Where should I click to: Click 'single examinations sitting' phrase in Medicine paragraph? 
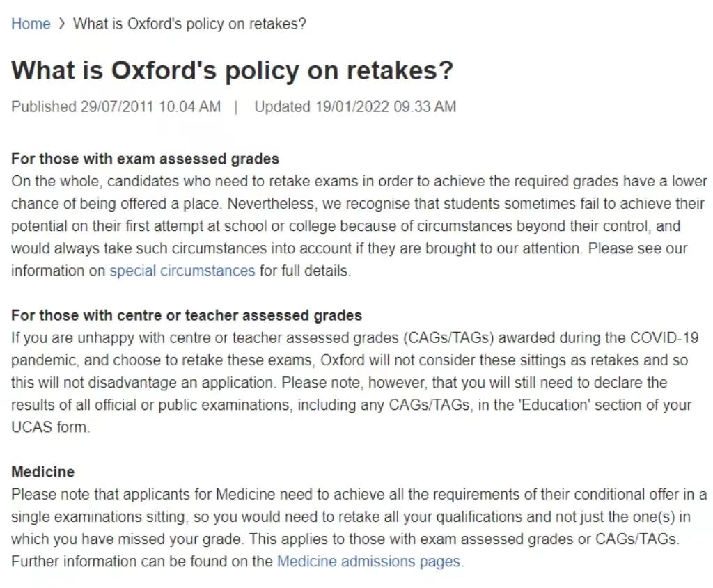(x=97, y=517)
